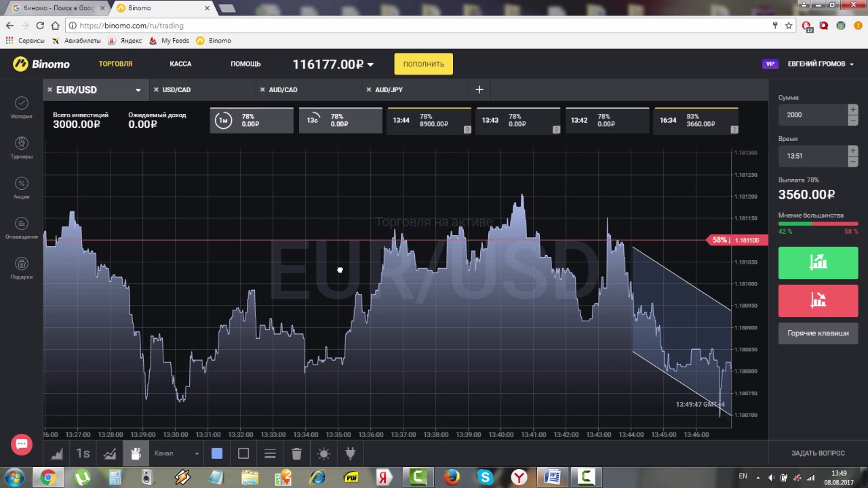The width and height of the screenshot is (868, 488).
Task: Click the red down trade button
Action: point(818,300)
